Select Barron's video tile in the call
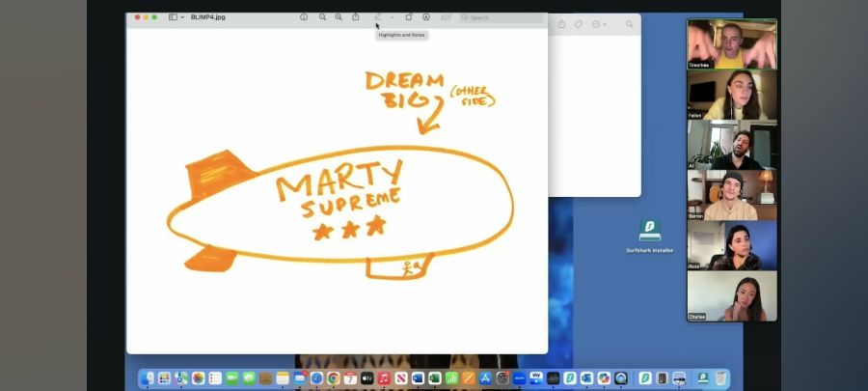Viewport: 868px width, 391px height. [732, 195]
